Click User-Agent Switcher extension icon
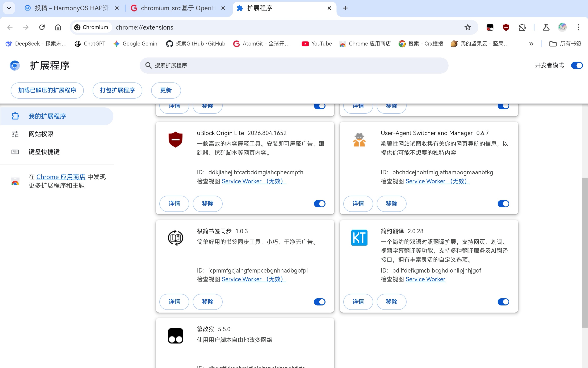 pos(359,140)
